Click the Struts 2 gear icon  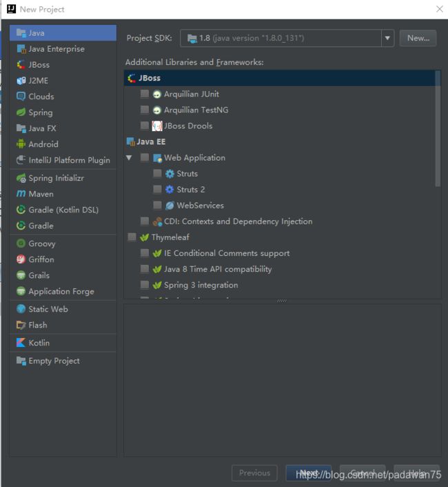point(170,190)
